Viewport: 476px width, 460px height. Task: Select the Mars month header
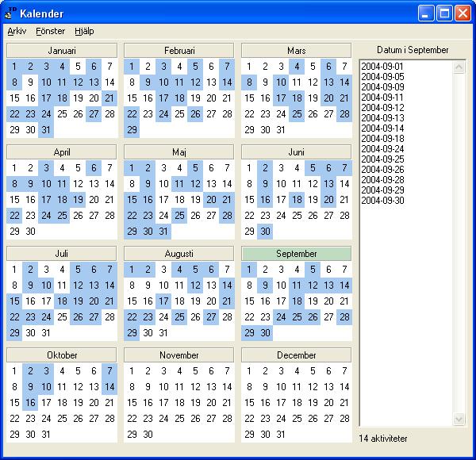pos(296,51)
